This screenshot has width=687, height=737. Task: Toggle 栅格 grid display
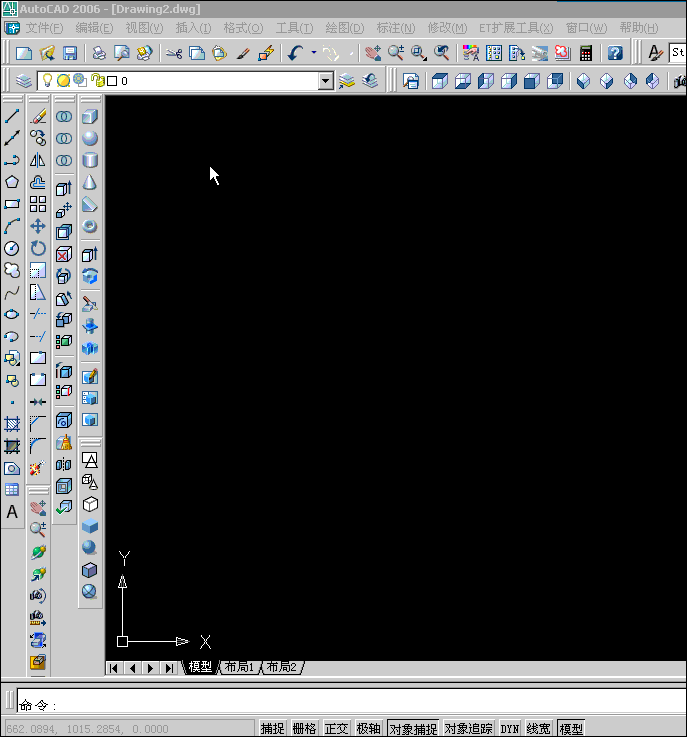[x=304, y=729]
